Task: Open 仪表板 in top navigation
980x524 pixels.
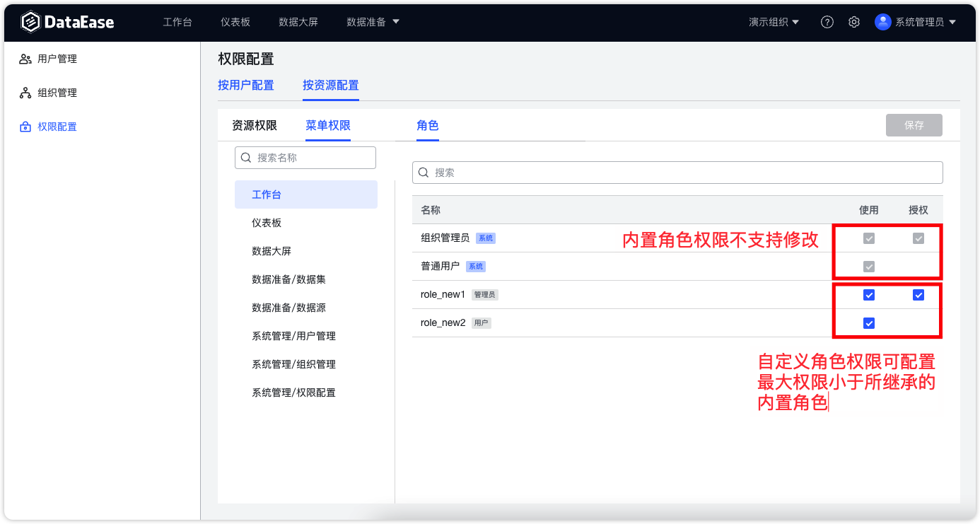Action: click(235, 22)
